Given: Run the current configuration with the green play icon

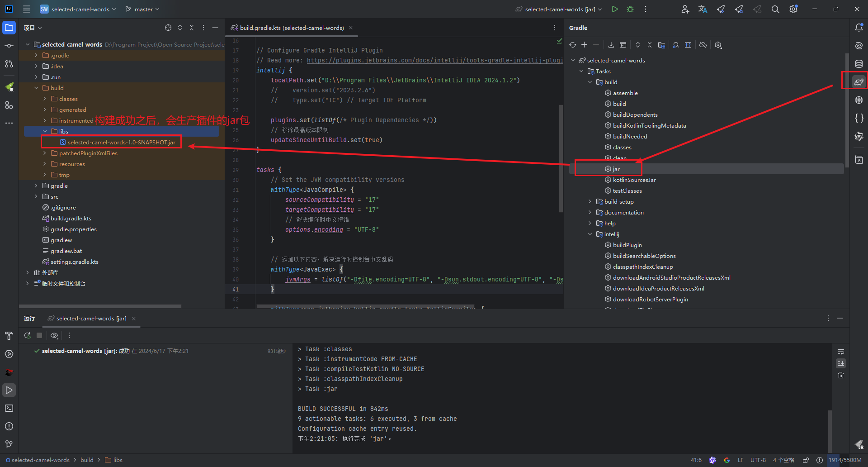Looking at the screenshot, I should point(614,9).
